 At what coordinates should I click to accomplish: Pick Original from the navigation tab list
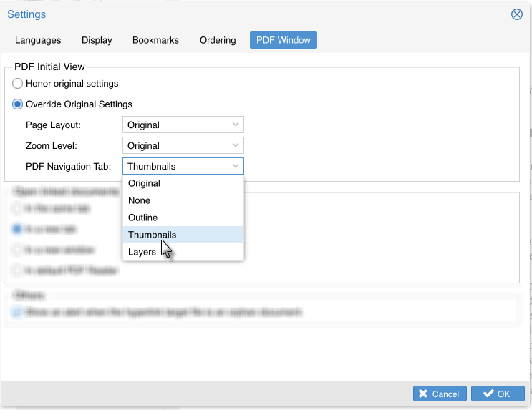point(144,184)
